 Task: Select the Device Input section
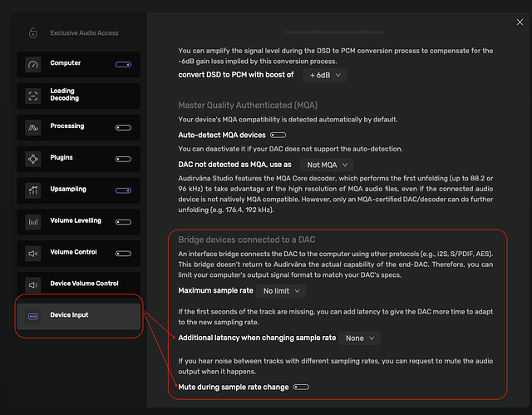[x=79, y=317]
